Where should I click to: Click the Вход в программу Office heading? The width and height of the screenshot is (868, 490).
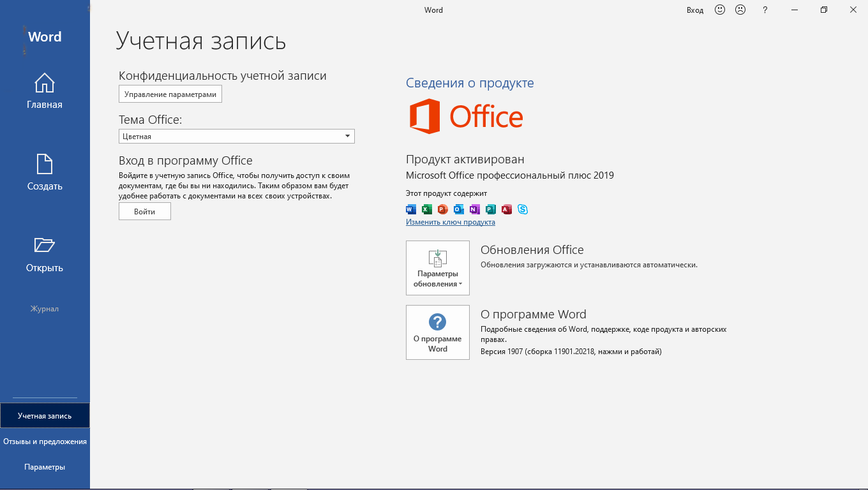point(186,161)
